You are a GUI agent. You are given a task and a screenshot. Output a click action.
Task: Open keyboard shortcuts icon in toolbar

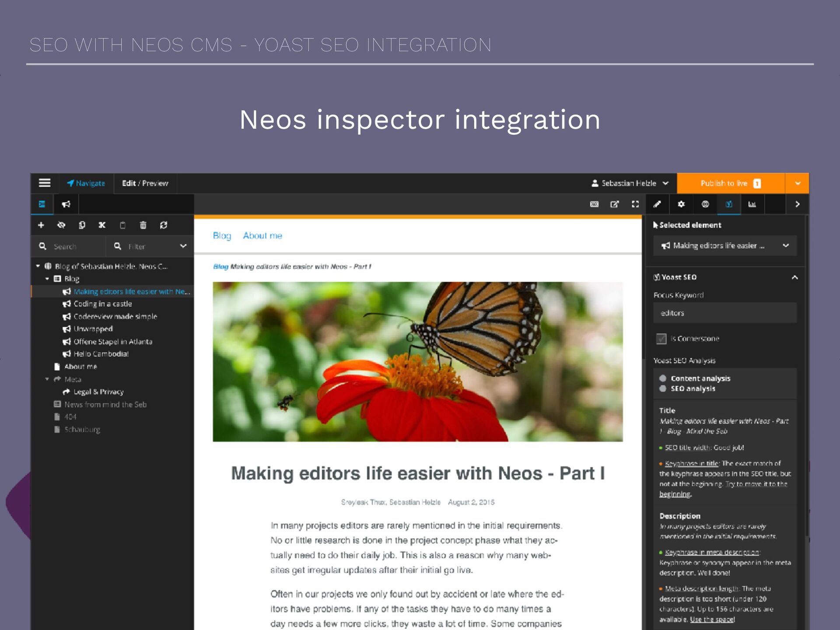tap(594, 204)
